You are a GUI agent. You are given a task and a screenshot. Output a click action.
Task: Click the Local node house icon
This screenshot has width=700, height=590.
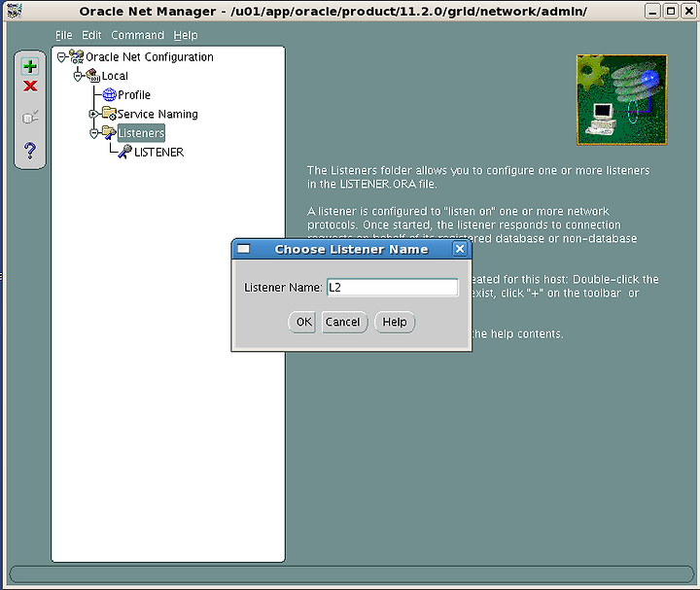[93, 76]
